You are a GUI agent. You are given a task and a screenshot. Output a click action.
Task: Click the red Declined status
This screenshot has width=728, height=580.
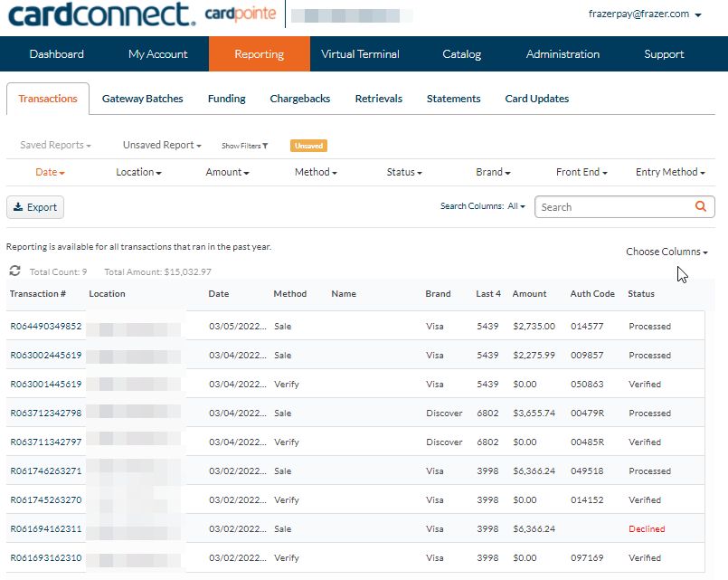647,528
